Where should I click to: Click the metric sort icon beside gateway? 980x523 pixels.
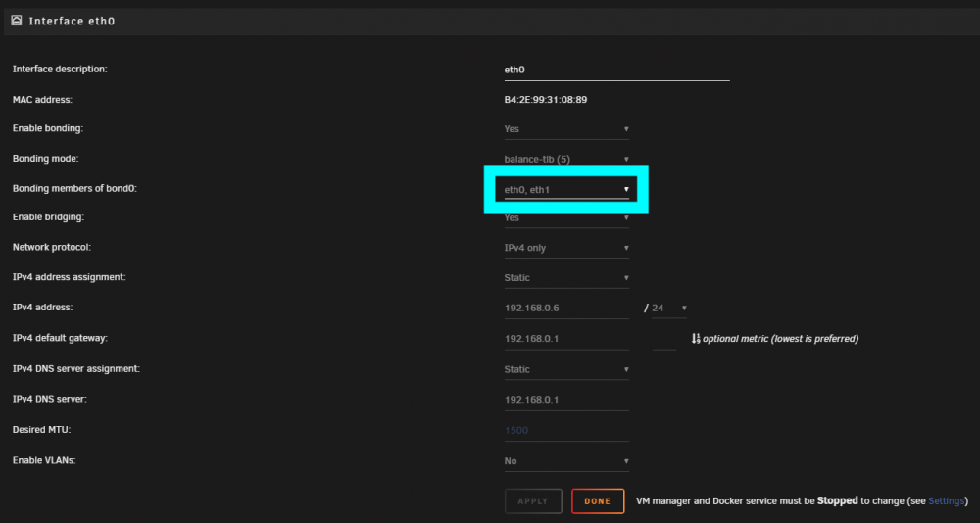pyautogui.click(x=696, y=339)
